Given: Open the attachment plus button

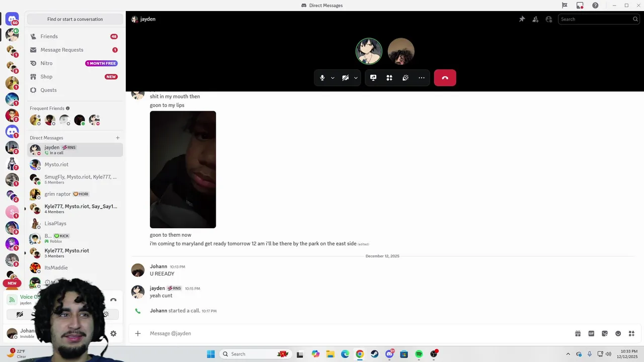Looking at the screenshot, I should (138, 333).
